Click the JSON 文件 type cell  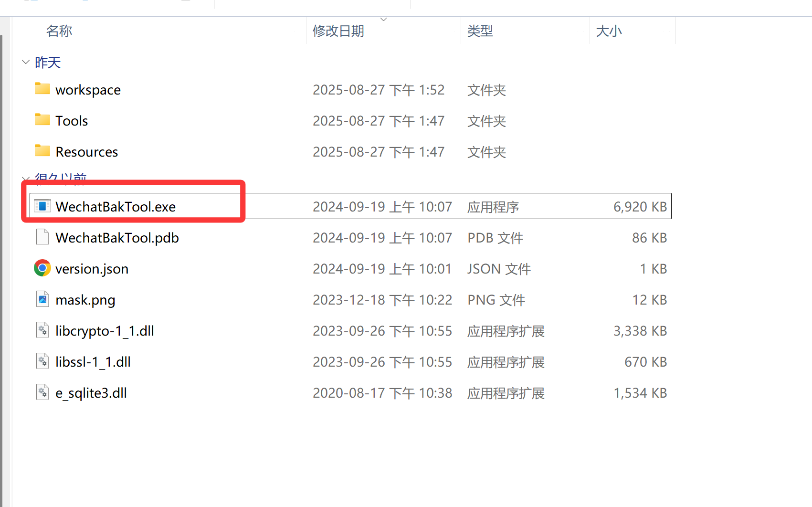[499, 269]
